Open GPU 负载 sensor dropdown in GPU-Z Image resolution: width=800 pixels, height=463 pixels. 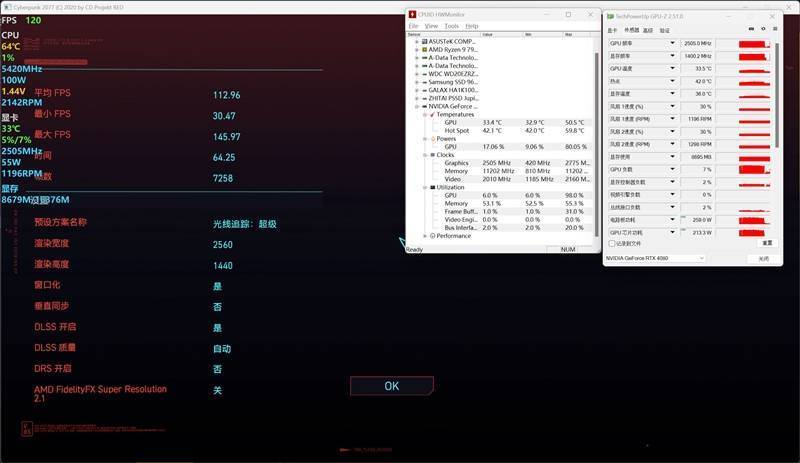672,169
